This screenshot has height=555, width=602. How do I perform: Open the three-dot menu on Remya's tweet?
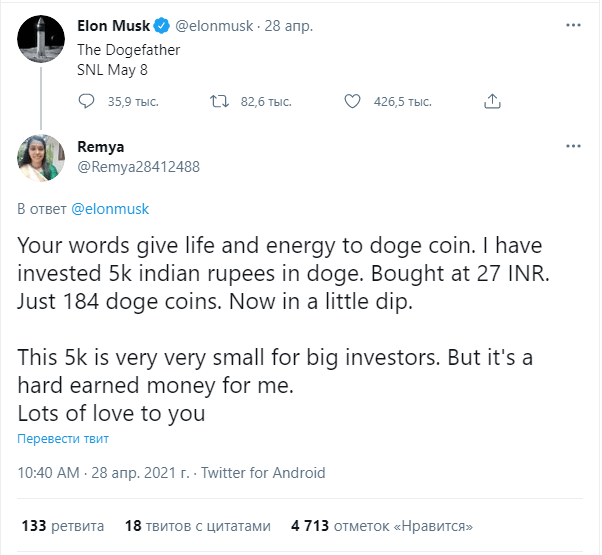pos(573,146)
